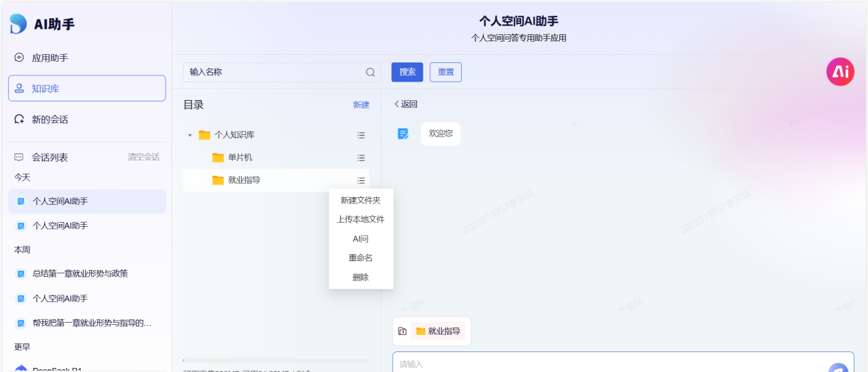Click the 新建 link beside 目录

(x=361, y=105)
